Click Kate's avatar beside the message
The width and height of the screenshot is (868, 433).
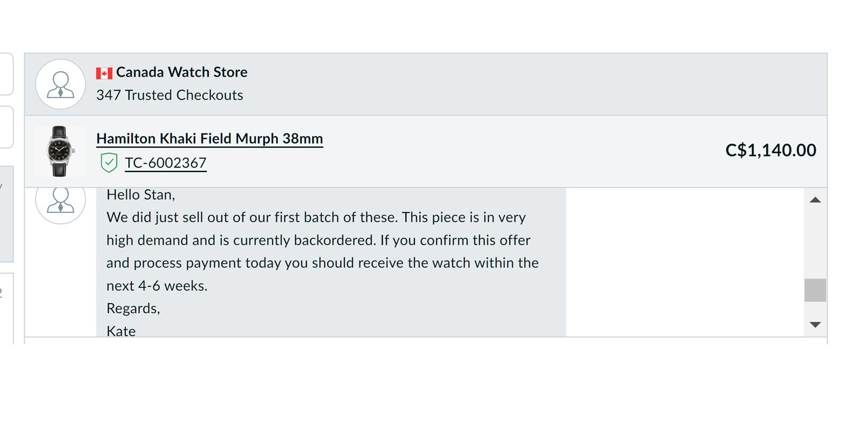point(60,203)
